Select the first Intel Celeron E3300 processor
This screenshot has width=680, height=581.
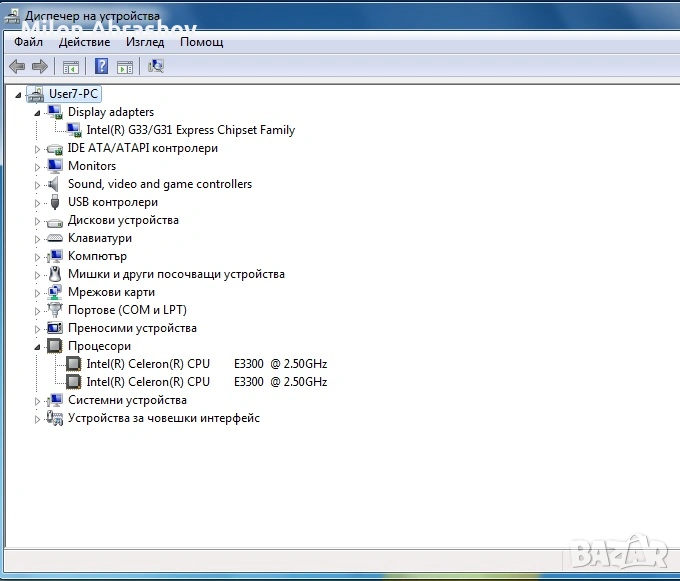(206, 364)
